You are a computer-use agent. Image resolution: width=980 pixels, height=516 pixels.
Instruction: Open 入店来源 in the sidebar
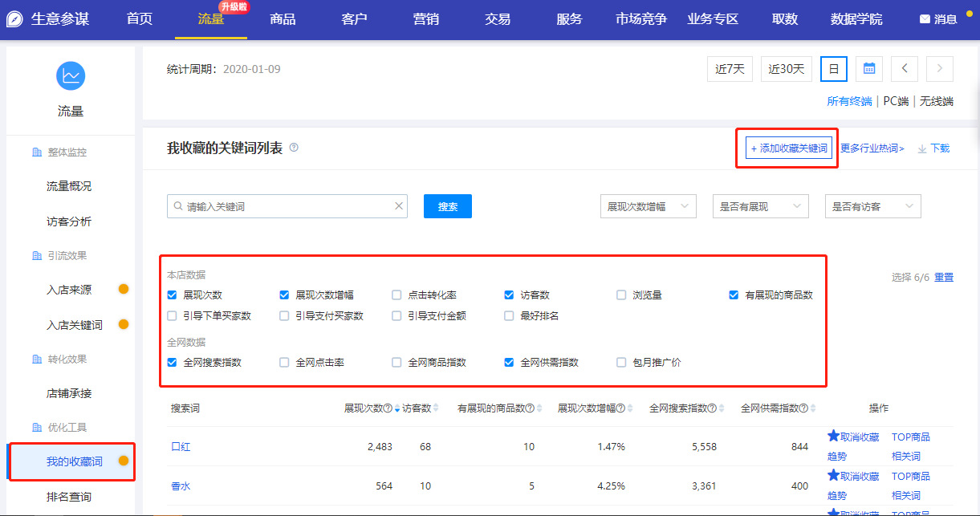tap(69, 290)
